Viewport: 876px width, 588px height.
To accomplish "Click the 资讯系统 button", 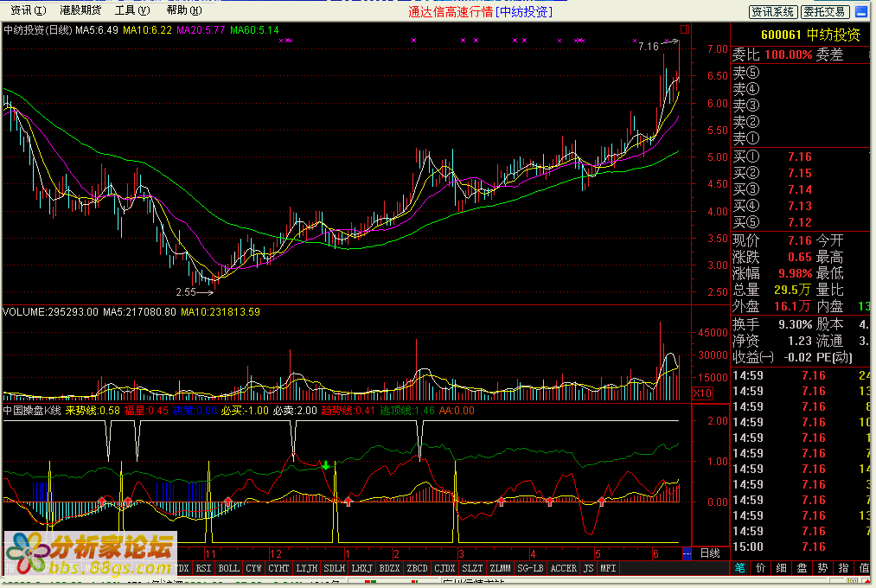I will tap(773, 12).
